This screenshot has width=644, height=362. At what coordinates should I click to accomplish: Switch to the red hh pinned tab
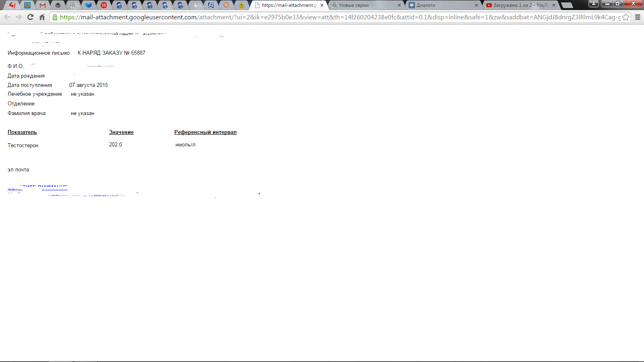coord(104,5)
